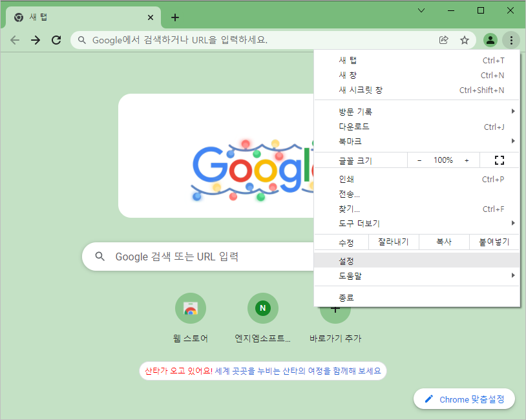
Task: Click 잘라내기 in the edit row
Action: (x=394, y=242)
